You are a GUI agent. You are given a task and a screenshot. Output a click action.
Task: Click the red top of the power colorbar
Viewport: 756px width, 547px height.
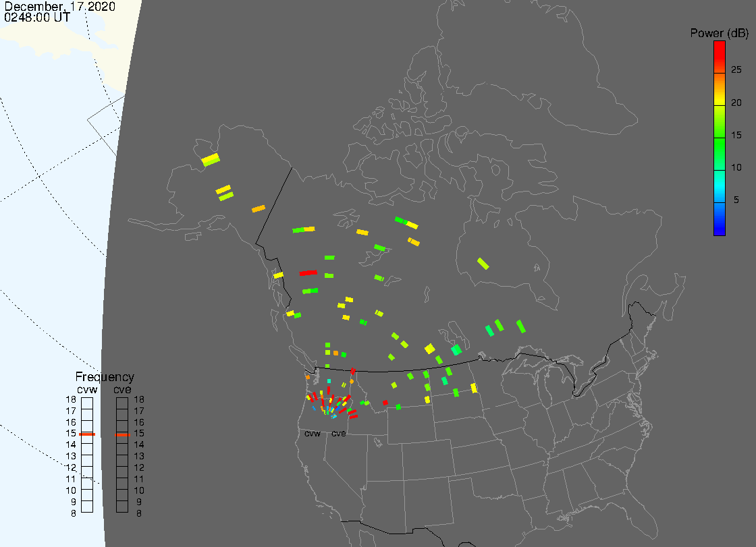(720, 57)
